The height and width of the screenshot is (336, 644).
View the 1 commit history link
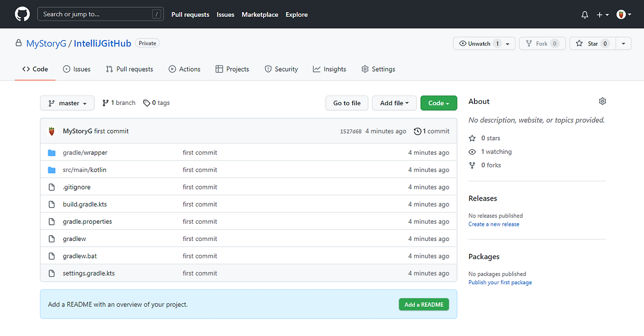point(432,131)
